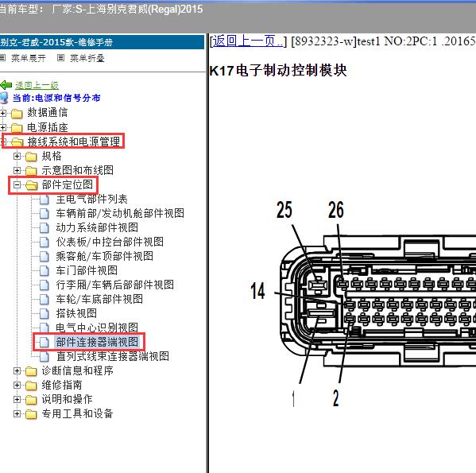Select the 示意图和布线图 folder label
The image size is (476, 473).
point(77,170)
